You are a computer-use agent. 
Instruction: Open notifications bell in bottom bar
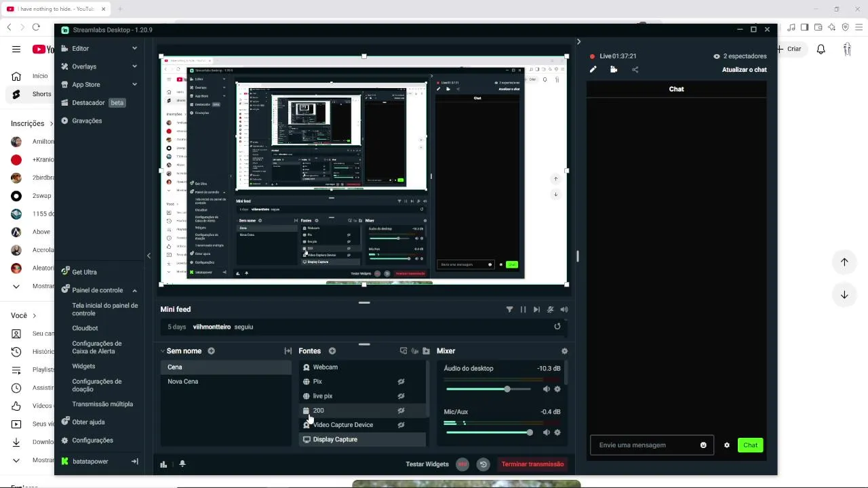(x=182, y=464)
